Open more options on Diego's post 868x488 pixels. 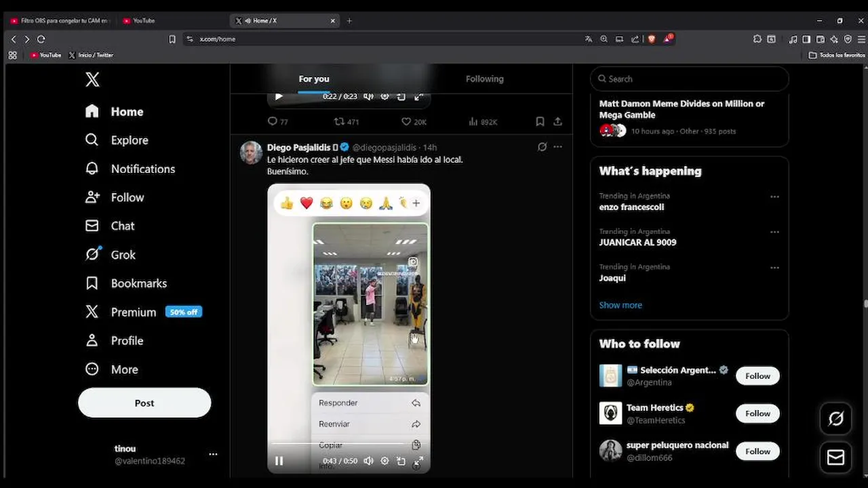click(x=557, y=146)
